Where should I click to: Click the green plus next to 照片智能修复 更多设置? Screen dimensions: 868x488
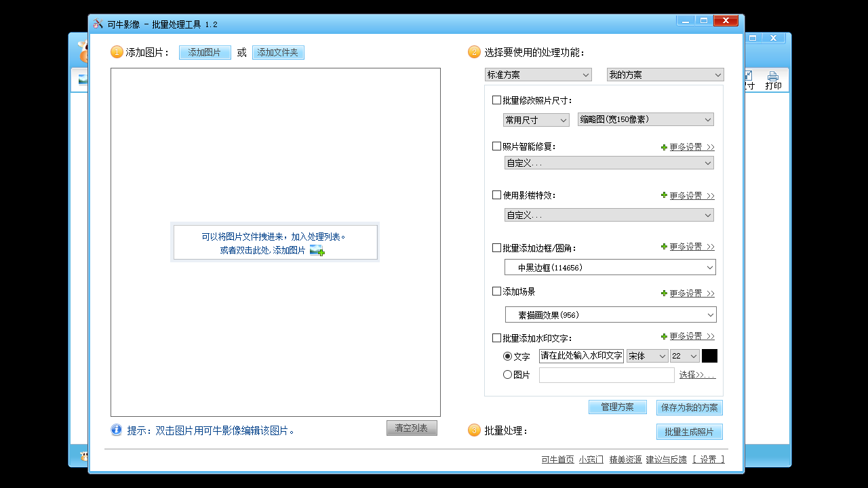(x=665, y=147)
